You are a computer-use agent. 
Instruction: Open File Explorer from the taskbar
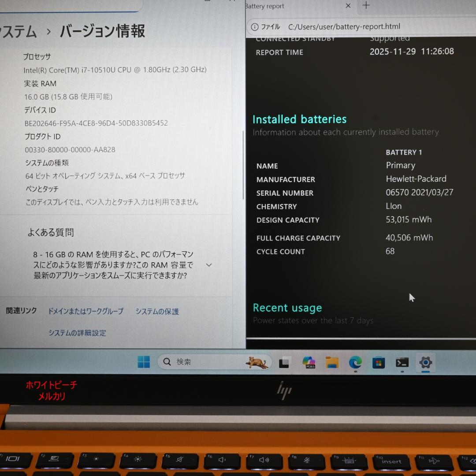tap(332, 362)
